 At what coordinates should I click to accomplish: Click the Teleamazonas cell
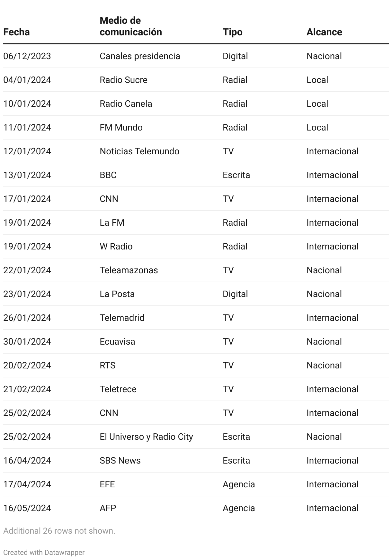129,270
